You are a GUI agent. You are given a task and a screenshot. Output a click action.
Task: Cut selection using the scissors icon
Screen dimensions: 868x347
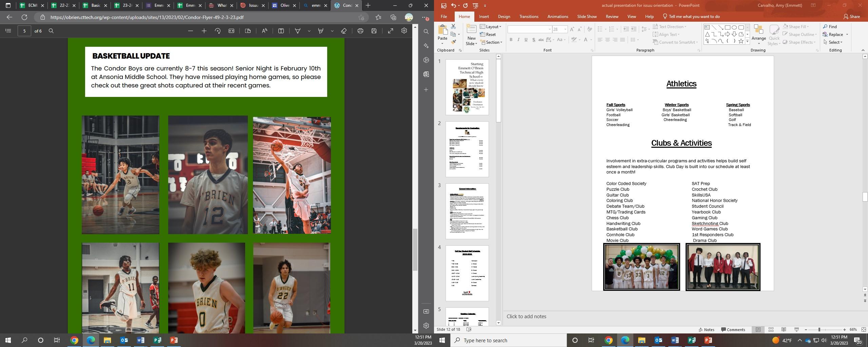pyautogui.click(x=453, y=26)
